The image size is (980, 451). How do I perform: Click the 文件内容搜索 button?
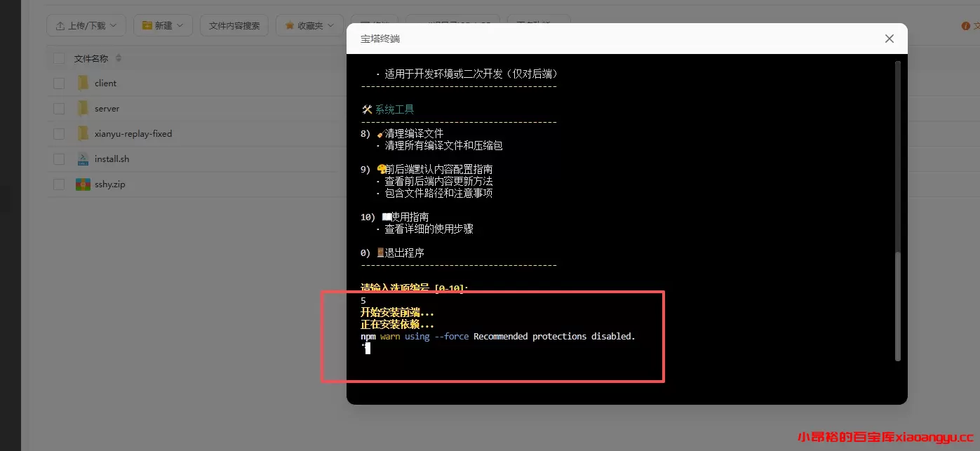pos(234,25)
